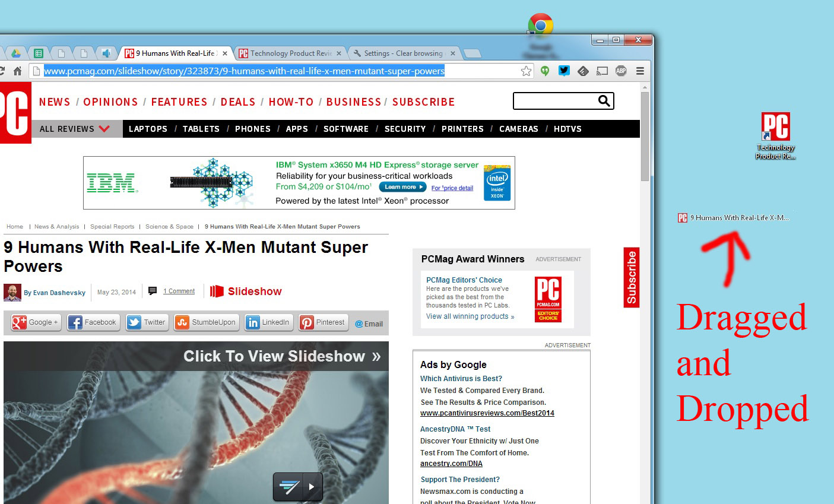This screenshot has width=834, height=504.
Task: Share the article on Pinterest
Action: [324, 322]
